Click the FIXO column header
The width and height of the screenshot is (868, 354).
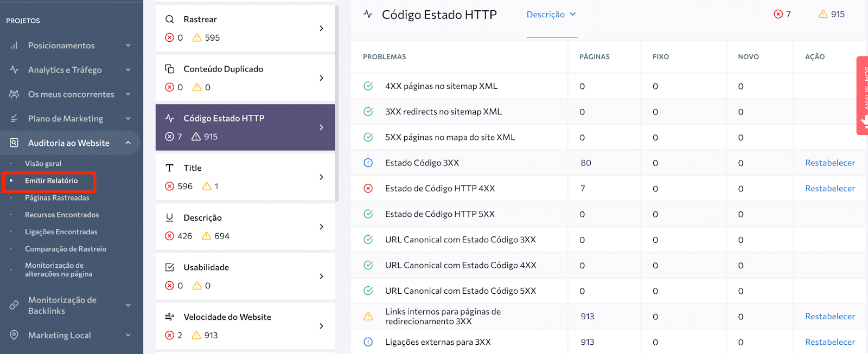pos(661,56)
